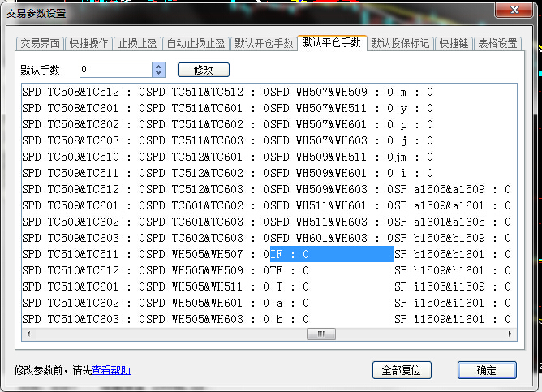Select the highlighted IF : 0 entry
Screen dimensions: 542x392
tap(331, 255)
